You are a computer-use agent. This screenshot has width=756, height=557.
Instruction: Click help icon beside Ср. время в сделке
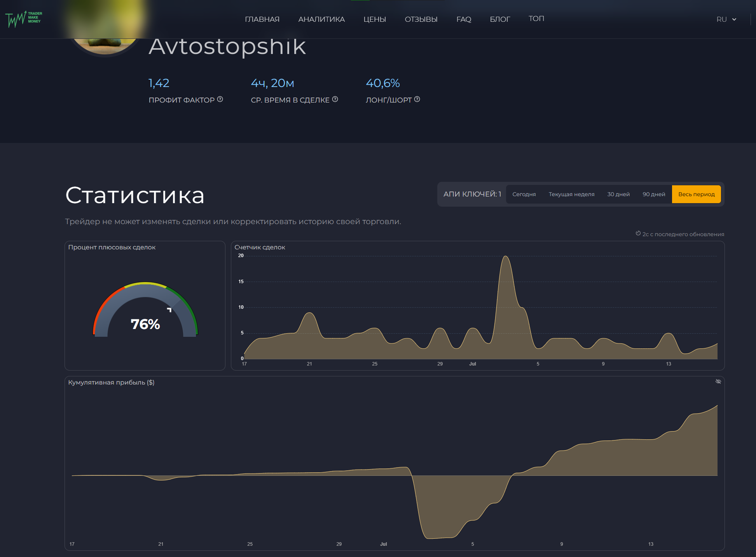[x=335, y=99]
